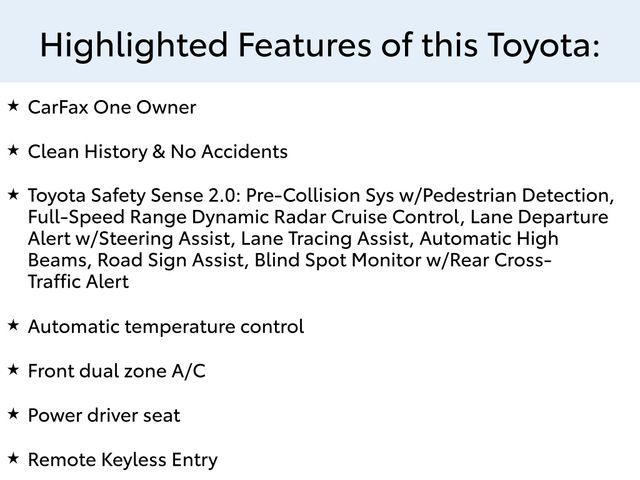The width and height of the screenshot is (640, 480).
Task: Select the Power driver seat item
Action: (x=104, y=415)
